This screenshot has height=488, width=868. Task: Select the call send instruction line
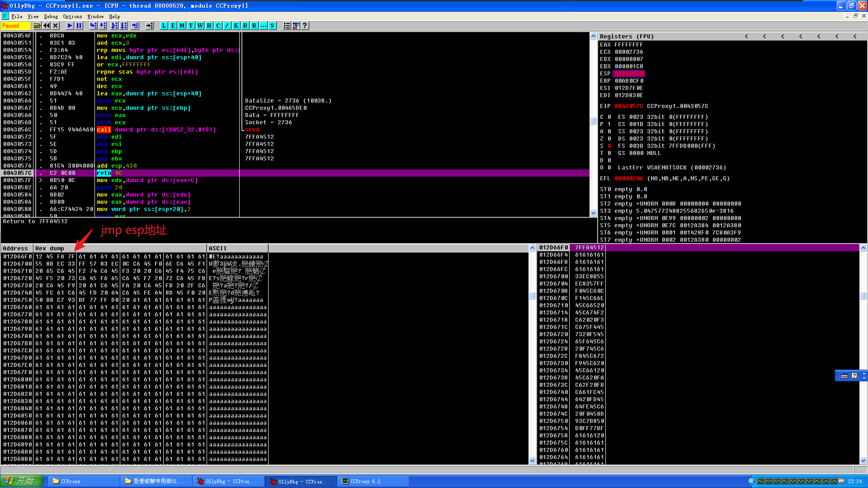click(x=295, y=130)
